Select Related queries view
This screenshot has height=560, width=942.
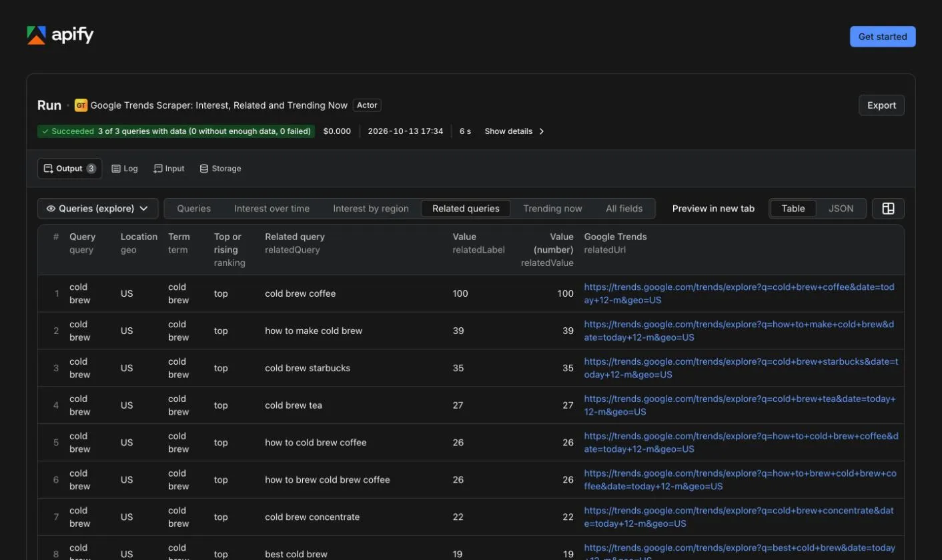466,209
